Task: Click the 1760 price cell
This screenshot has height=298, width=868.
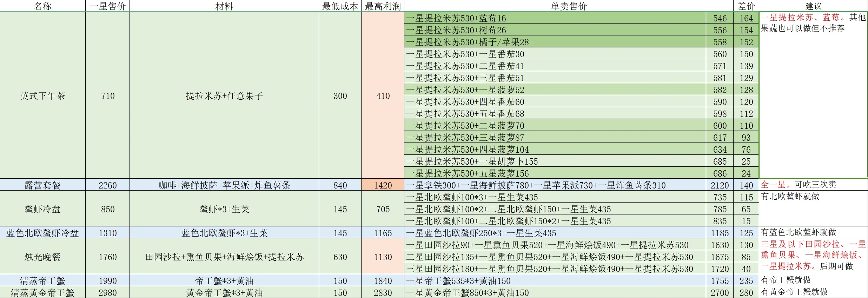Action: coord(107,257)
